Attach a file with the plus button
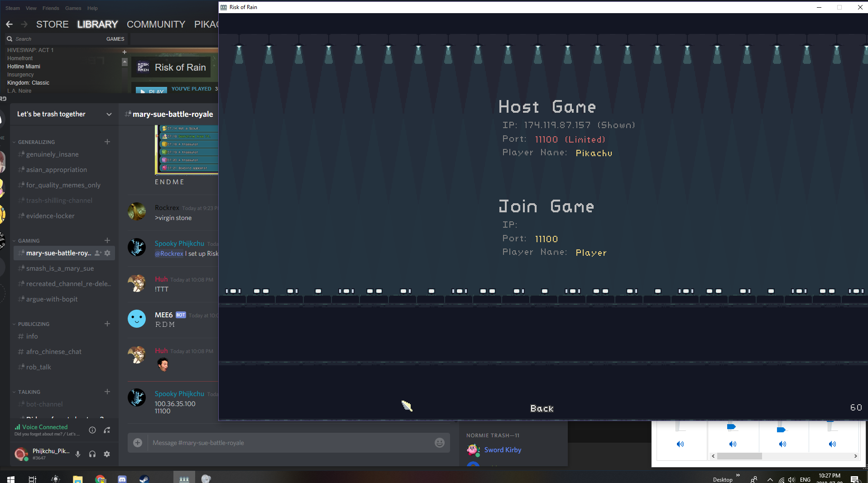The height and width of the screenshot is (483, 868). pyautogui.click(x=138, y=443)
